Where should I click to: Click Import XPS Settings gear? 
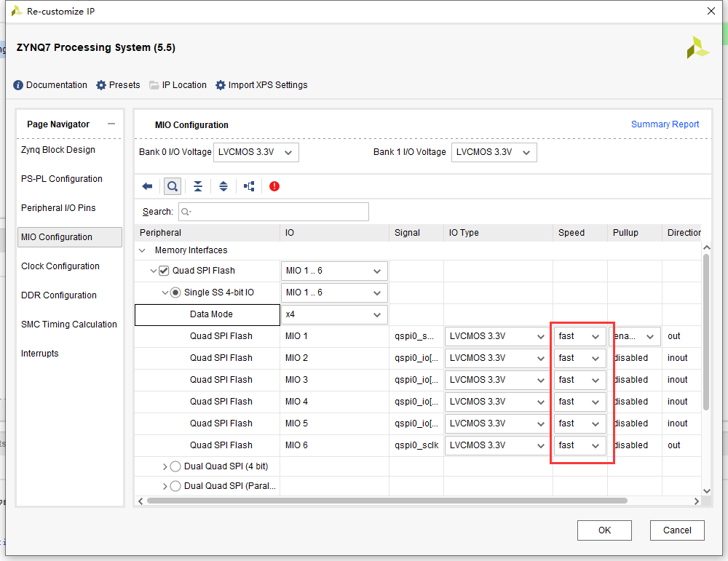261,85
